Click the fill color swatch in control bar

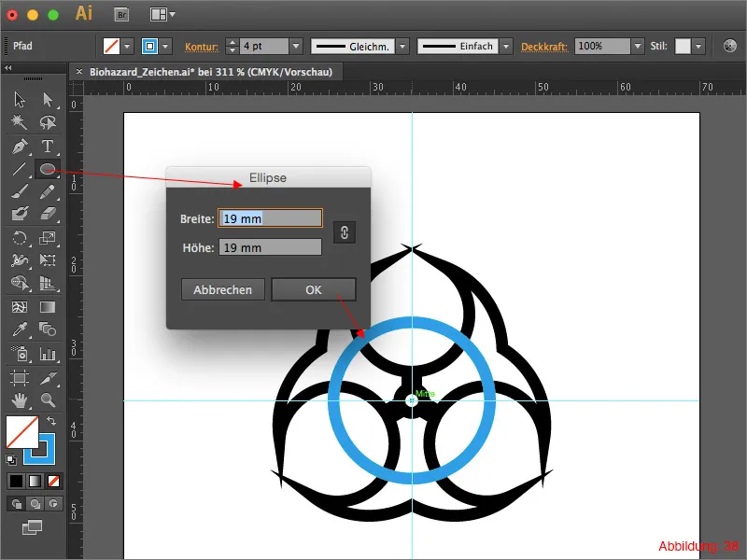(111, 46)
